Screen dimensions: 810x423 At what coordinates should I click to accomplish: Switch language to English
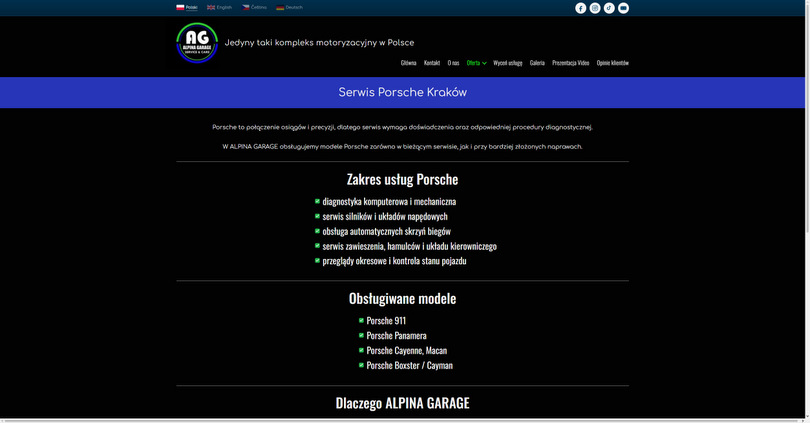220,7
